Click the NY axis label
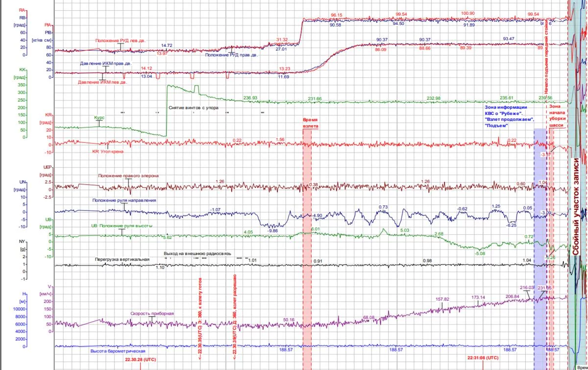The height and width of the screenshot is (370, 588). pyautogui.click(x=22, y=241)
